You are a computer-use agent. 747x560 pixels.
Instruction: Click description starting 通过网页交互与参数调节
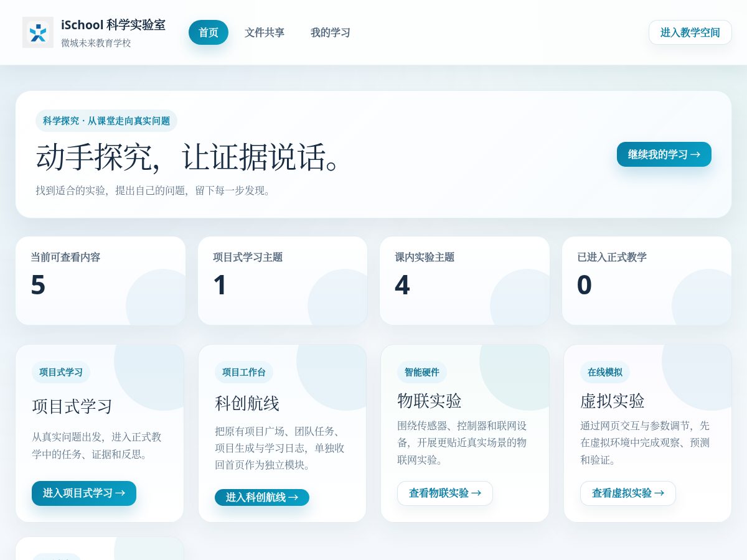coord(646,443)
